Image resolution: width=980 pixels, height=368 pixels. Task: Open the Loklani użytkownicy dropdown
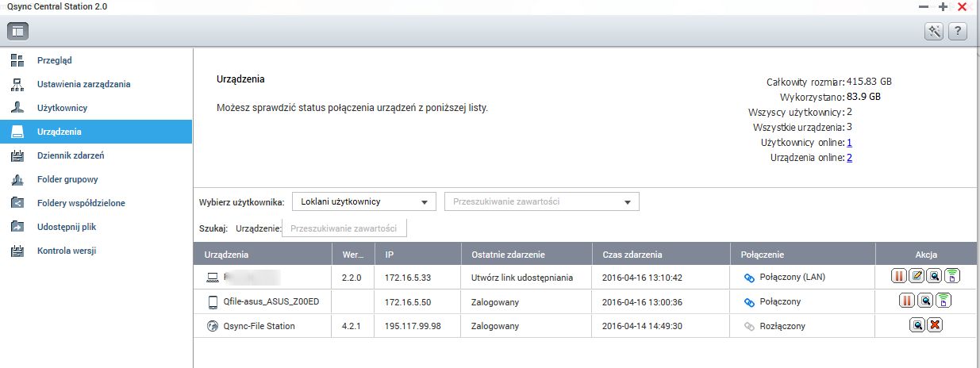click(364, 201)
